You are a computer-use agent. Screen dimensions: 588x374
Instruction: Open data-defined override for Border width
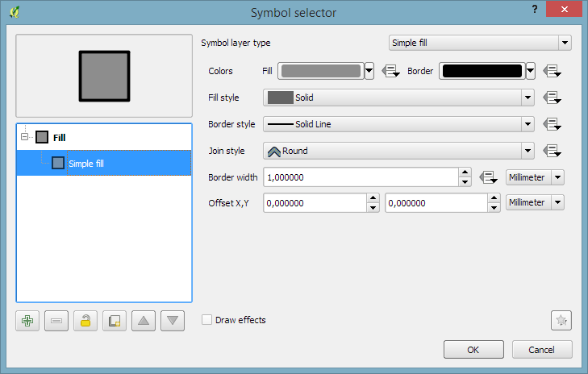tap(488, 177)
